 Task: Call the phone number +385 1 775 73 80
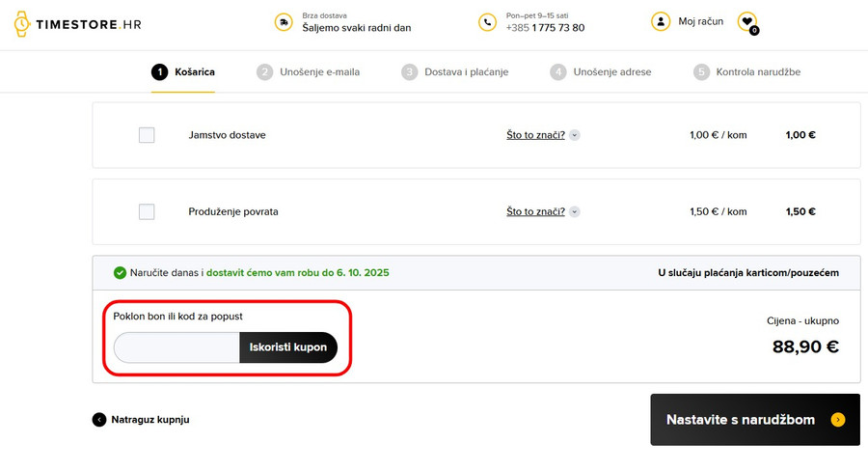click(x=545, y=28)
